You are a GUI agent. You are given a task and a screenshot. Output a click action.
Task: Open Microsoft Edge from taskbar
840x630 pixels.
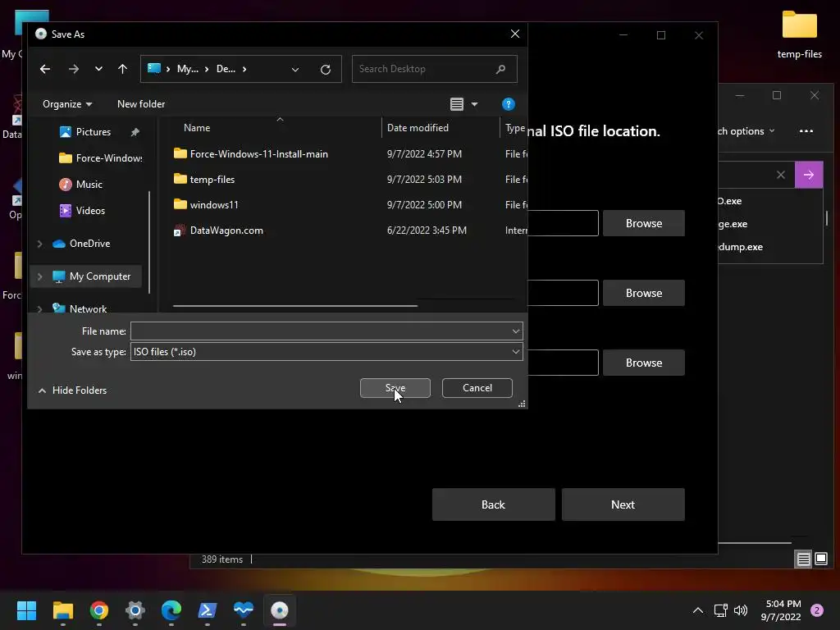[171, 610]
